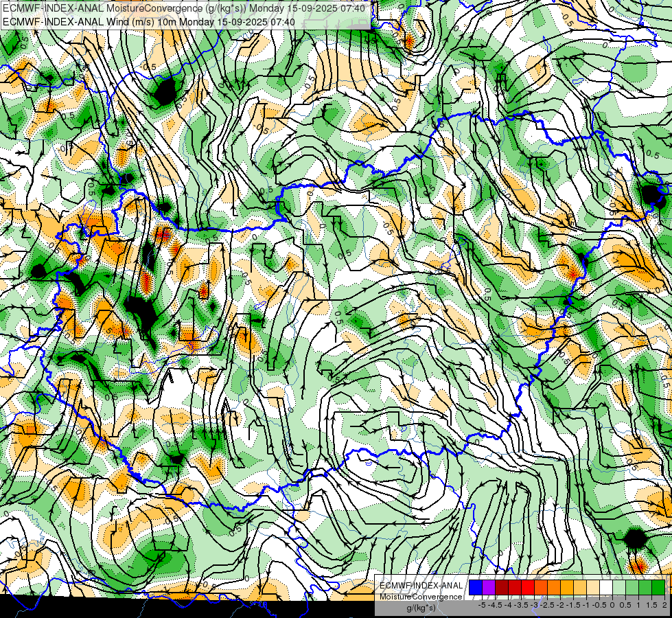Pick the swatch between 1 and 1.5

click(645, 588)
